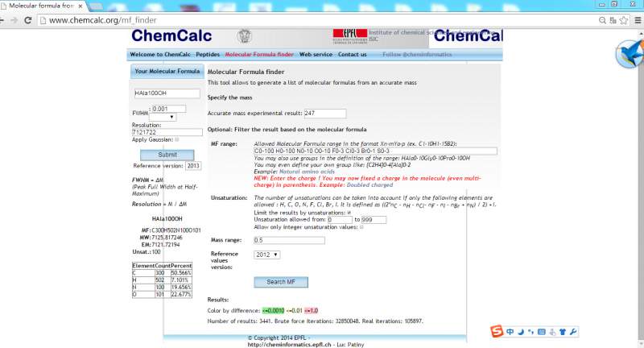The height and width of the screenshot is (348, 644).
Task: Click the browser address bar URL
Action: (103, 20)
